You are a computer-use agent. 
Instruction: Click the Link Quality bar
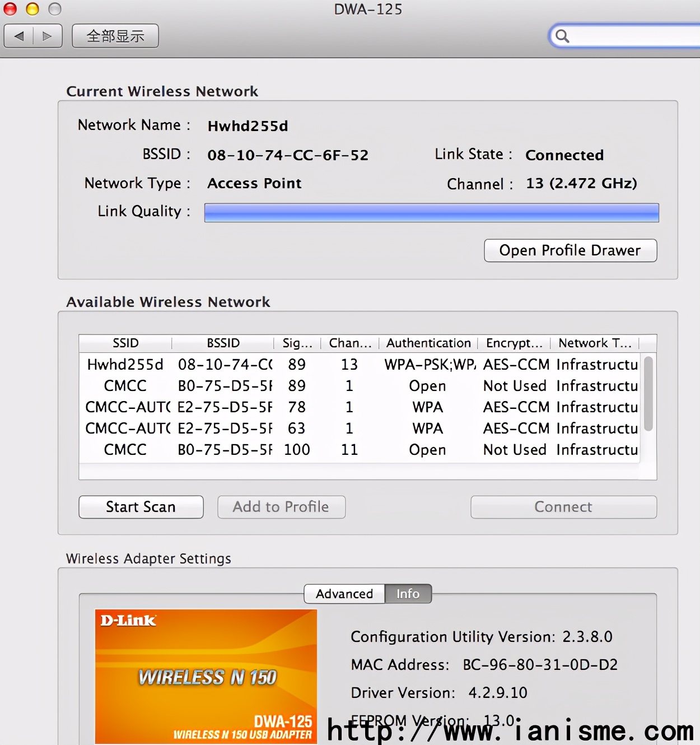point(431,213)
